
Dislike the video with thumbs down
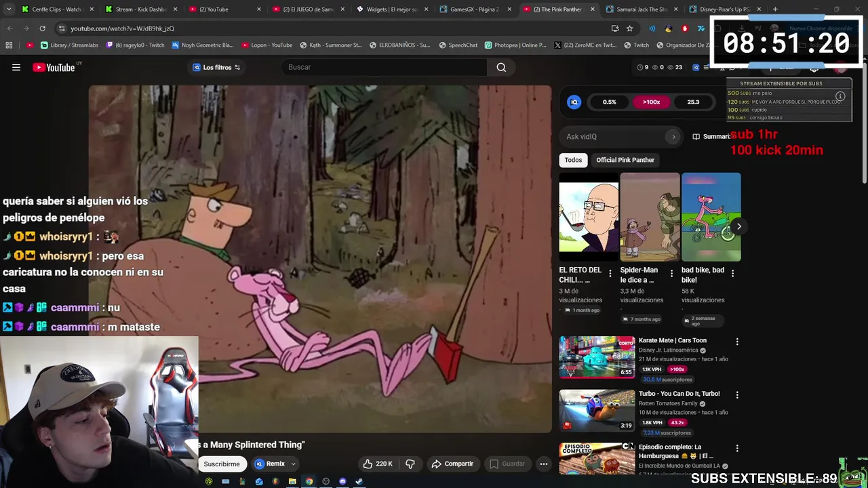click(x=410, y=464)
